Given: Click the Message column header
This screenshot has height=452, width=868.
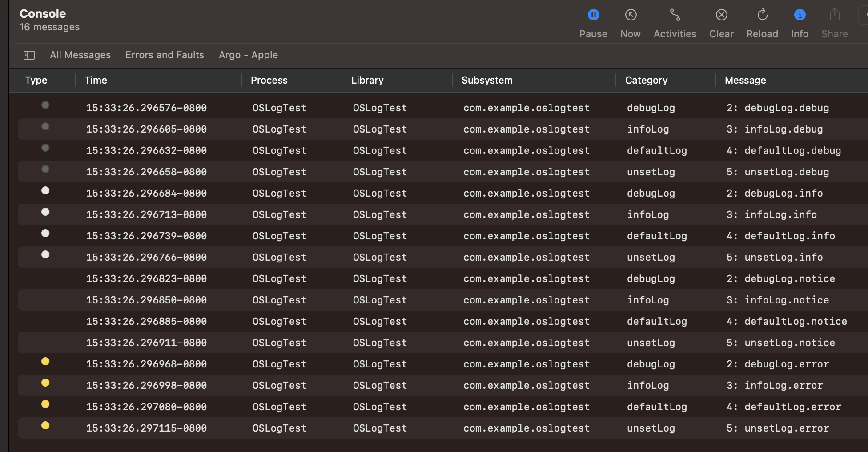Looking at the screenshot, I should pos(745,80).
